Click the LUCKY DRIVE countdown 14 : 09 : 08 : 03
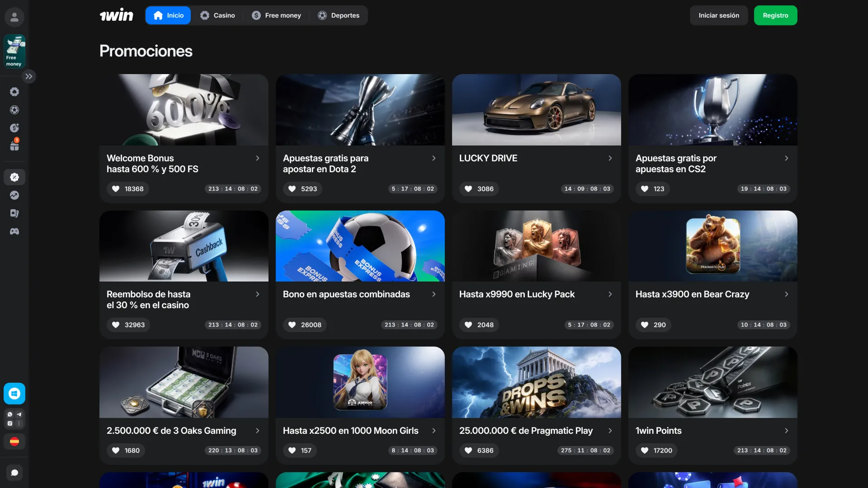The height and width of the screenshot is (488, 868). coord(587,189)
